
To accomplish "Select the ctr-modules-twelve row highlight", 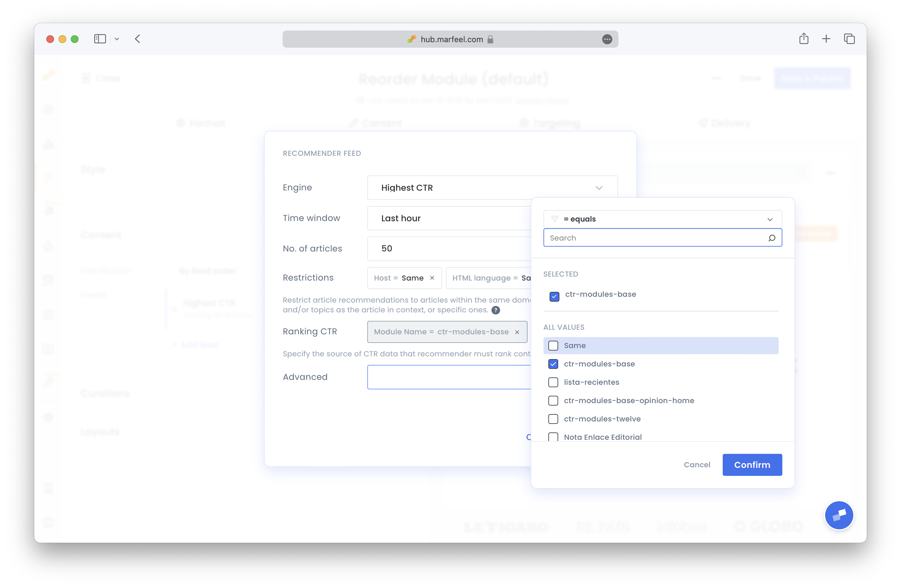I will click(602, 418).
